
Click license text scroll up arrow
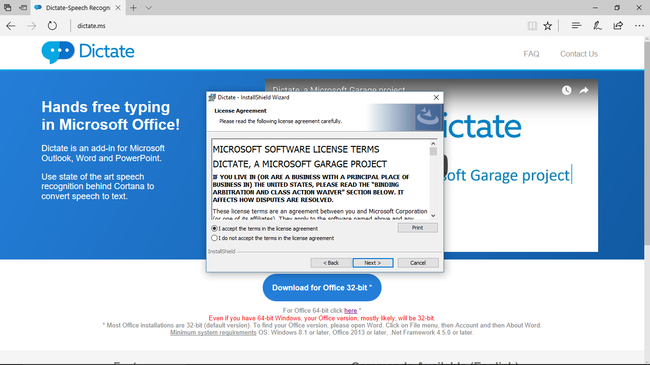point(433,144)
